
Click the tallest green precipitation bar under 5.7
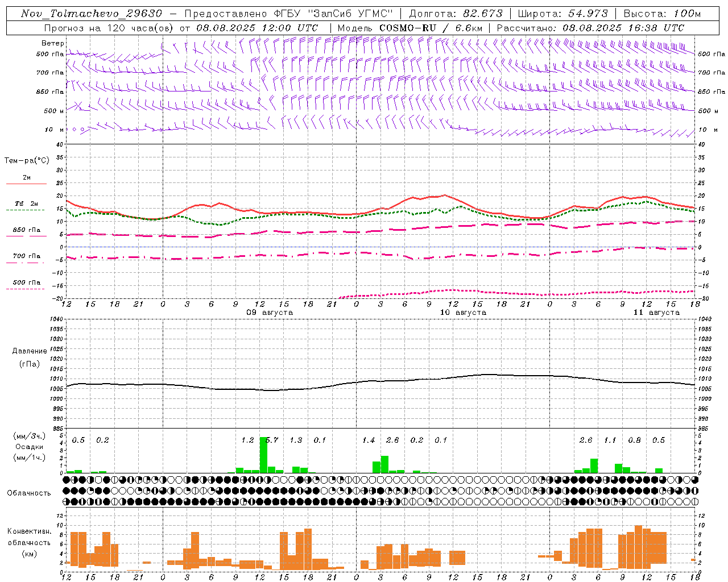pyautogui.click(x=263, y=455)
